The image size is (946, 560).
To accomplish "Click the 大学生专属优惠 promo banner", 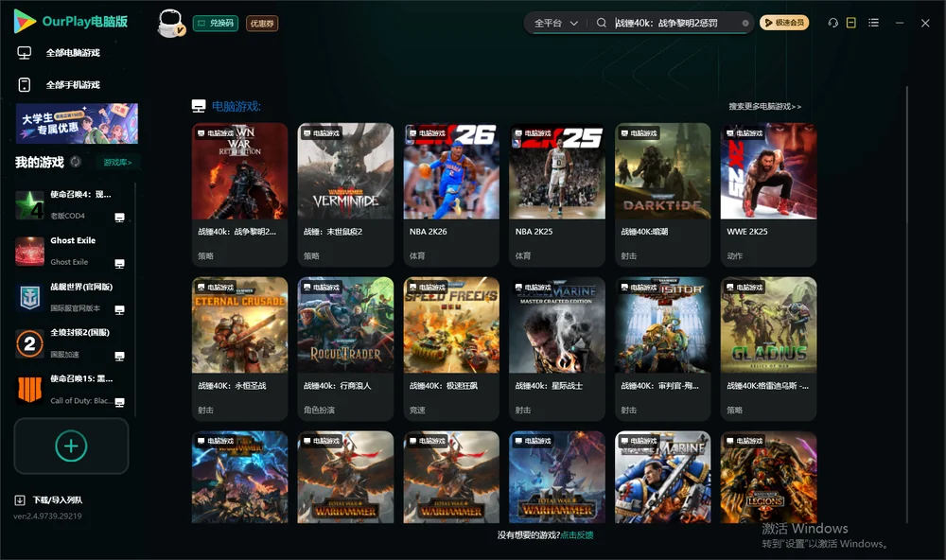I will (77, 123).
